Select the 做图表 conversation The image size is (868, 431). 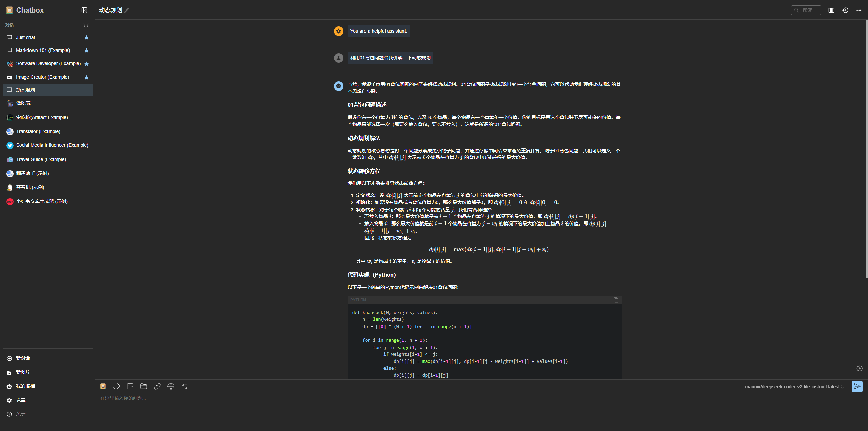23,103
